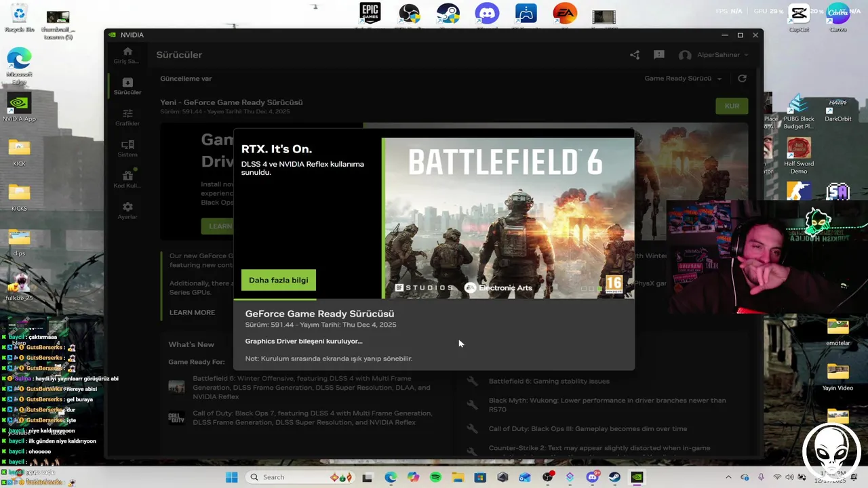Click the refresh drivers icon
868x488 pixels.
pyautogui.click(x=742, y=79)
